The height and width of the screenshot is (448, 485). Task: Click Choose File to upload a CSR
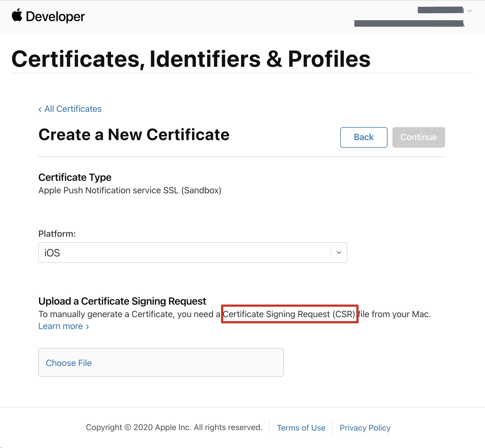click(x=69, y=363)
